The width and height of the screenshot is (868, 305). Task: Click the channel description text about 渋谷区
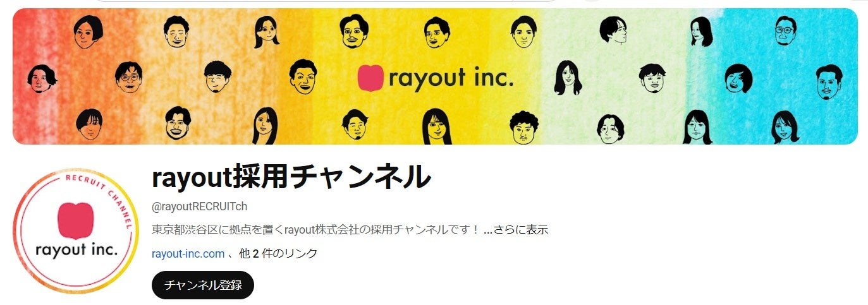click(x=316, y=230)
